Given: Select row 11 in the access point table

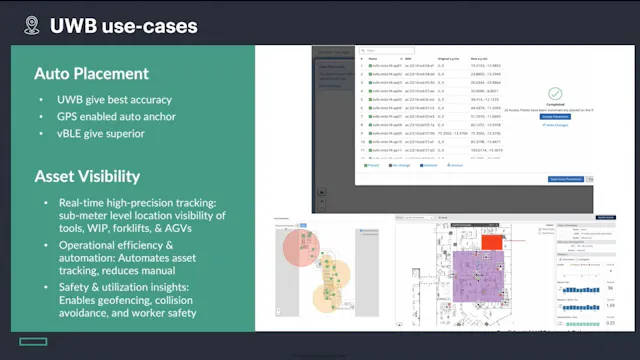Looking at the screenshot, I should pyautogui.click(x=431, y=150).
